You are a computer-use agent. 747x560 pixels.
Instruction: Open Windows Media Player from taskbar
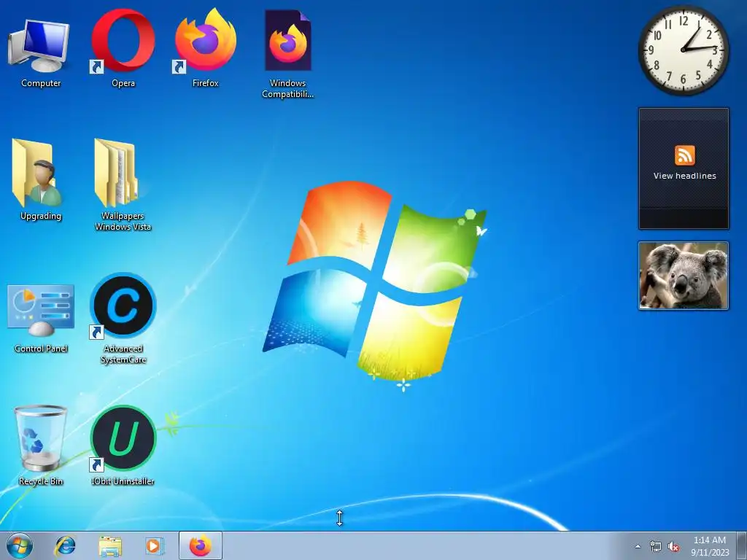155,545
